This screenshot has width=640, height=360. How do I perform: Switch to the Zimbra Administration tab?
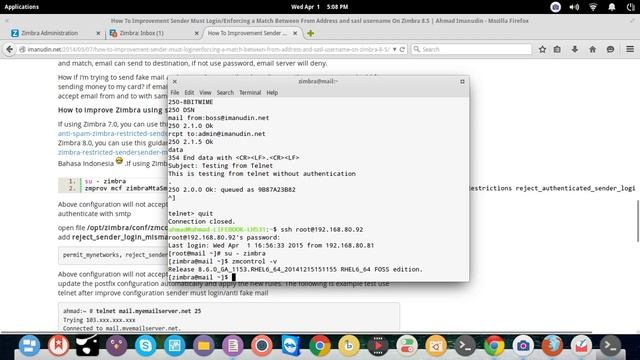(50, 33)
